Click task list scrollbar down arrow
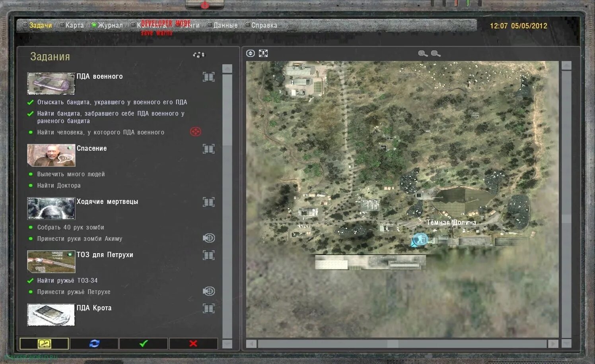 pos(227,344)
